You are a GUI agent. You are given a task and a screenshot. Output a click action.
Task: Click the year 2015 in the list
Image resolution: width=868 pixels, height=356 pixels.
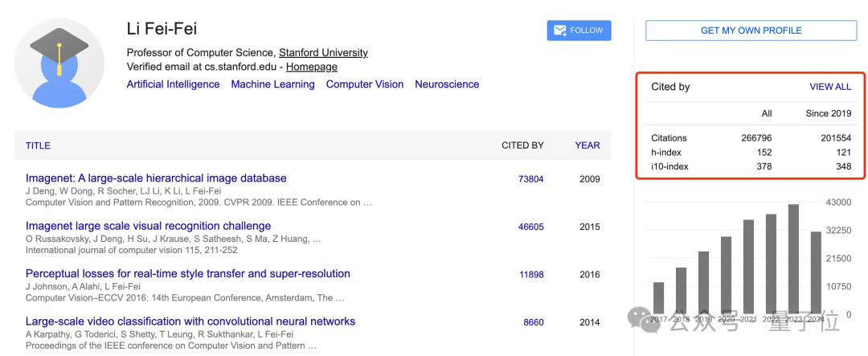[590, 227]
